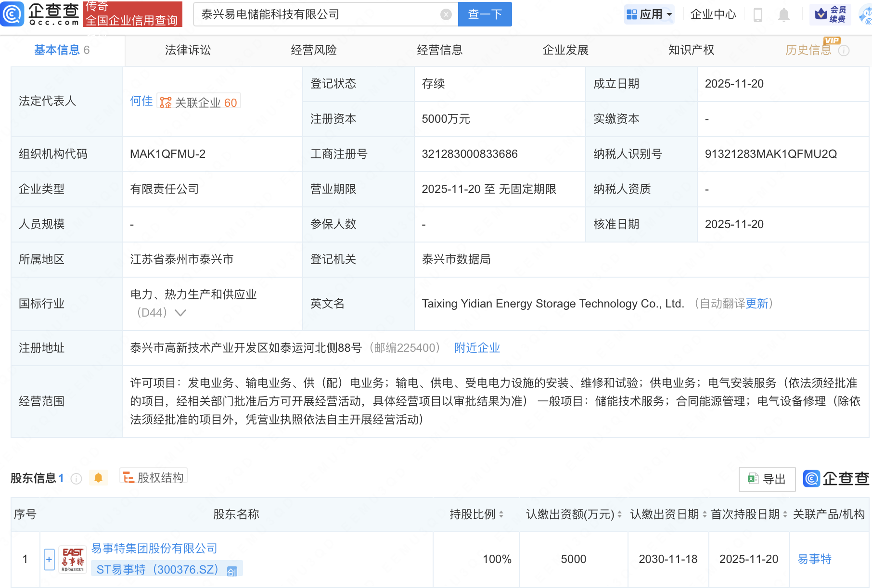Click the mobile phone icon near 企业中心
Viewport: 872px width, 588px height.
[758, 14]
